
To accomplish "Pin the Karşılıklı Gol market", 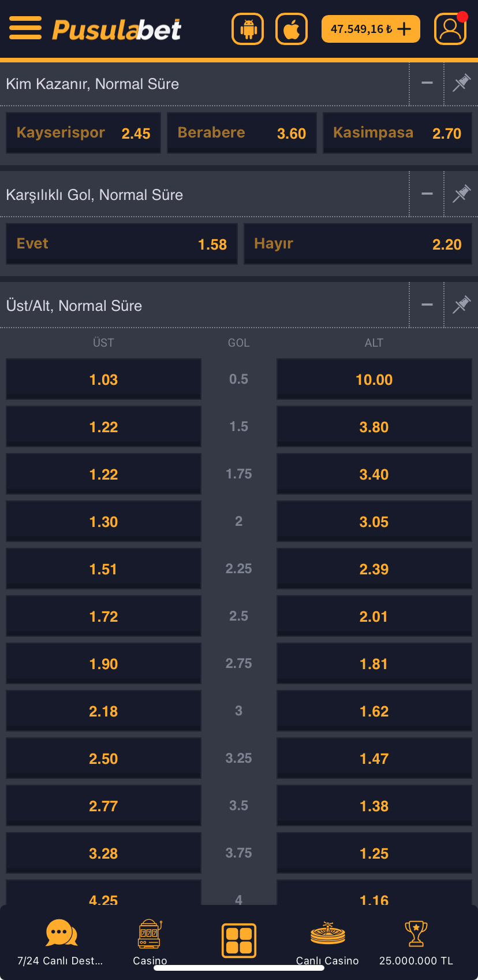I will point(461,194).
